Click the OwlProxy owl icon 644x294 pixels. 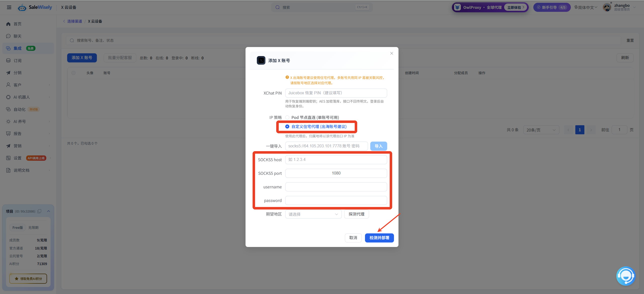click(457, 7)
